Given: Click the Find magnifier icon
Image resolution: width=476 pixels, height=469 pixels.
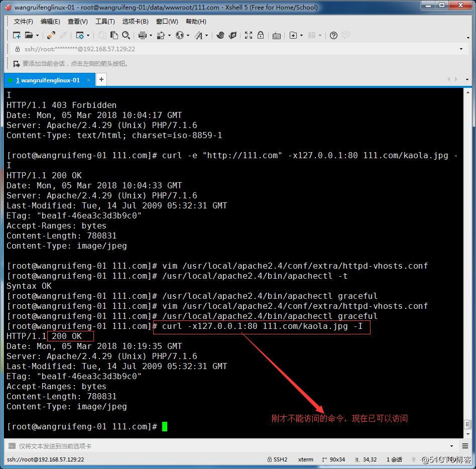Looking at the screenshot, I should (x=126, y=36).
